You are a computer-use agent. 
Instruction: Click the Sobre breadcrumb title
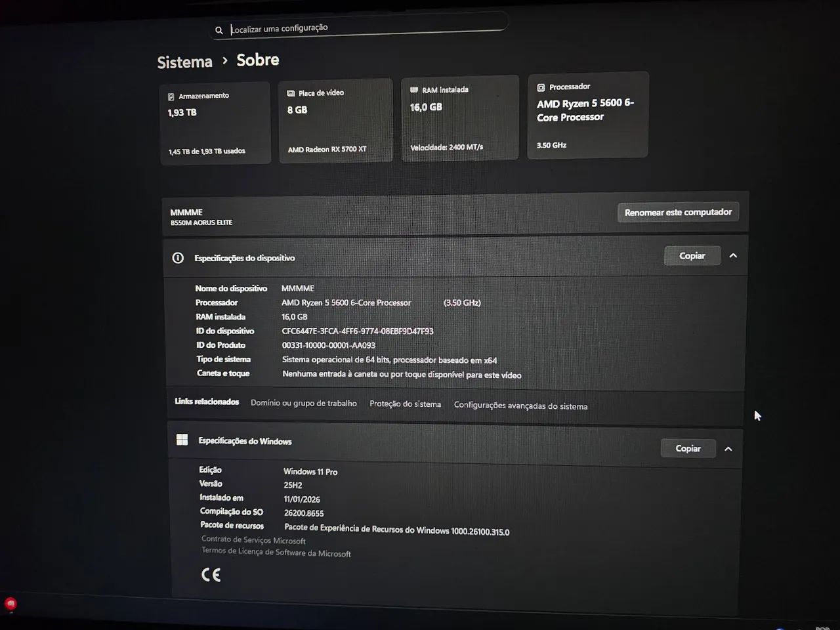coord(257,60)
